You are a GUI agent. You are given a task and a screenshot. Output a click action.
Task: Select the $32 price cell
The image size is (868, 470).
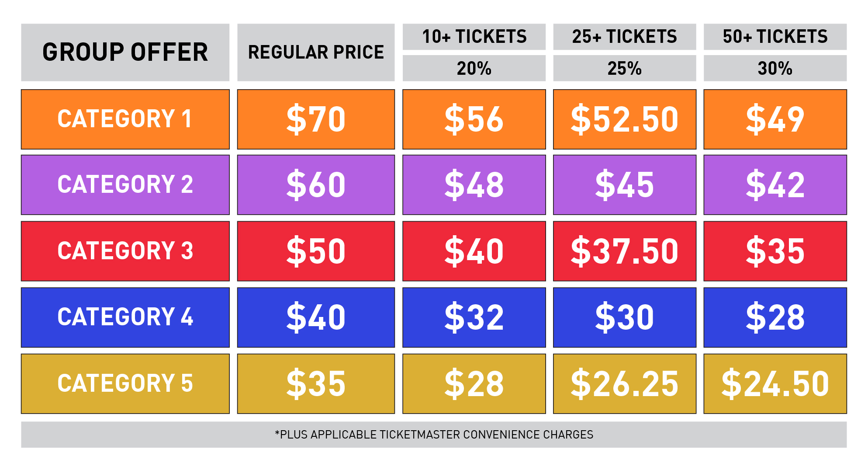click(x=474, y=317)
